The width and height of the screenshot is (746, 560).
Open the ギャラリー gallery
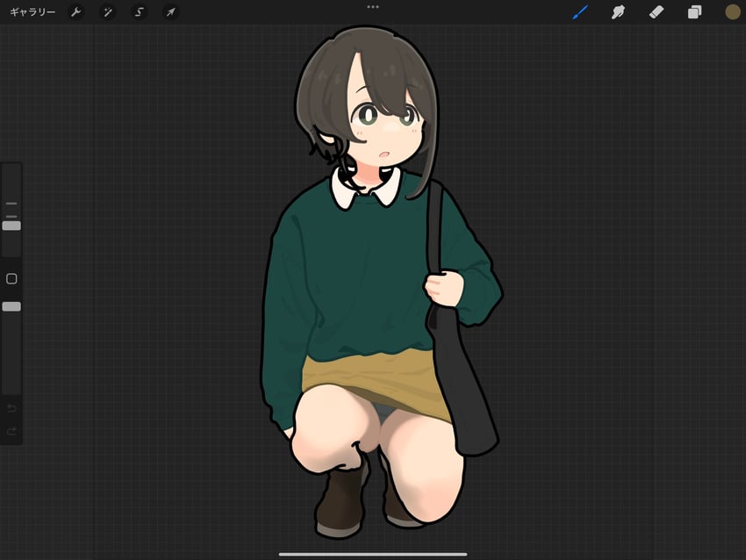click(32, 12)
